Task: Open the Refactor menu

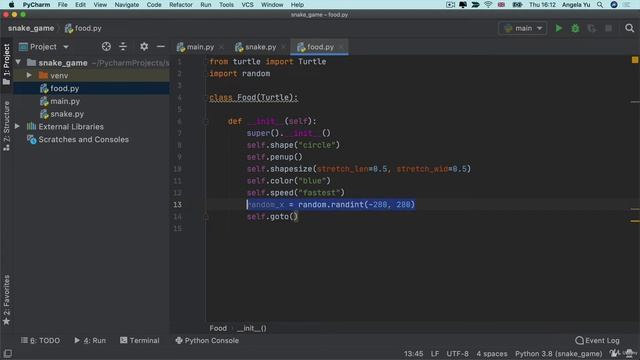Action: [x=181, y=5]
